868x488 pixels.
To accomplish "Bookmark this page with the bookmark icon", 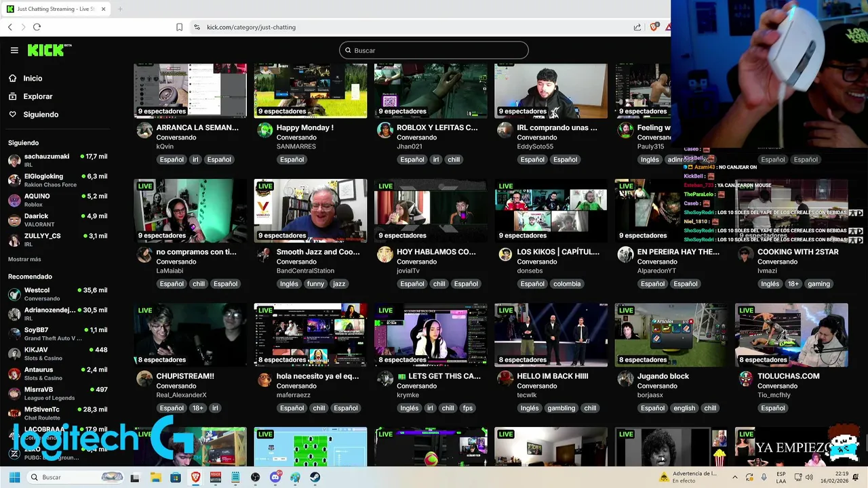I will point(179,27).
